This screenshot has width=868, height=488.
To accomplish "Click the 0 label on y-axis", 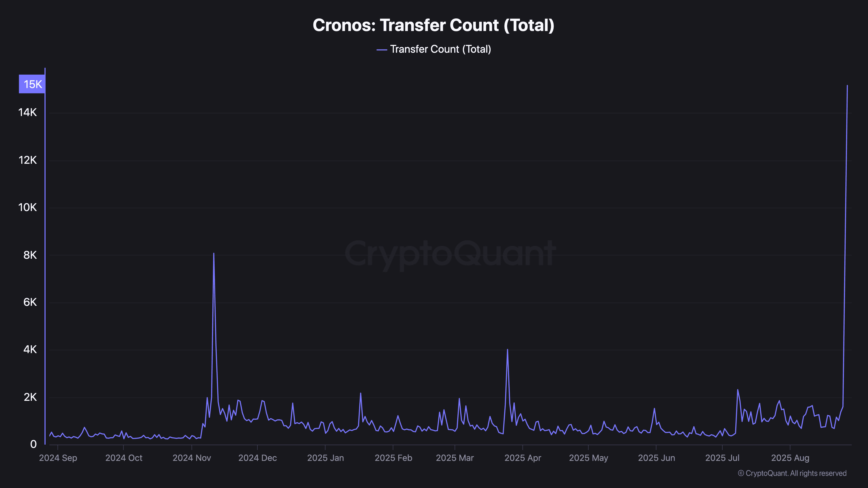I will point(33,445).
